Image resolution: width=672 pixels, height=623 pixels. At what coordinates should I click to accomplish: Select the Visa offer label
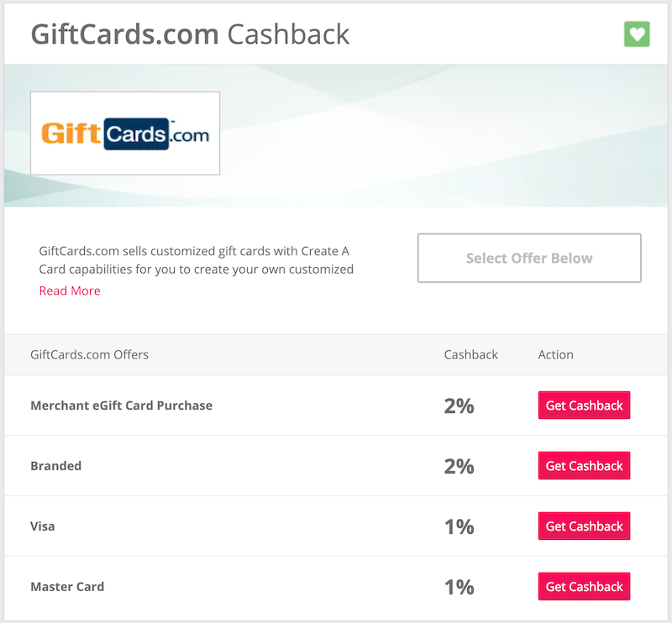click(x=43, y=526)
